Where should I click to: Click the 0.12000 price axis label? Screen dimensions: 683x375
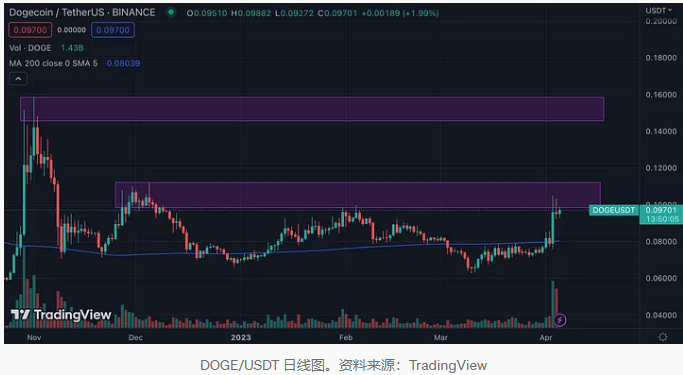click(661, 168)
